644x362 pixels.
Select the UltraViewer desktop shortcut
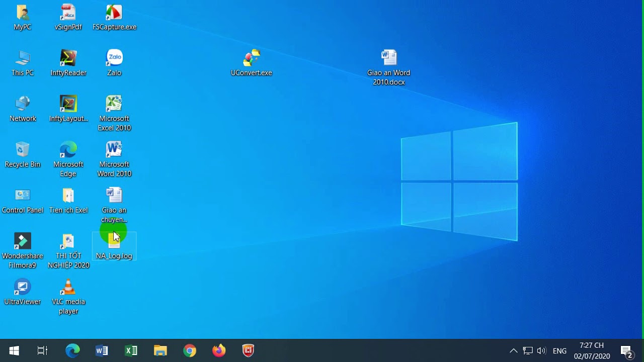[23, 292]
